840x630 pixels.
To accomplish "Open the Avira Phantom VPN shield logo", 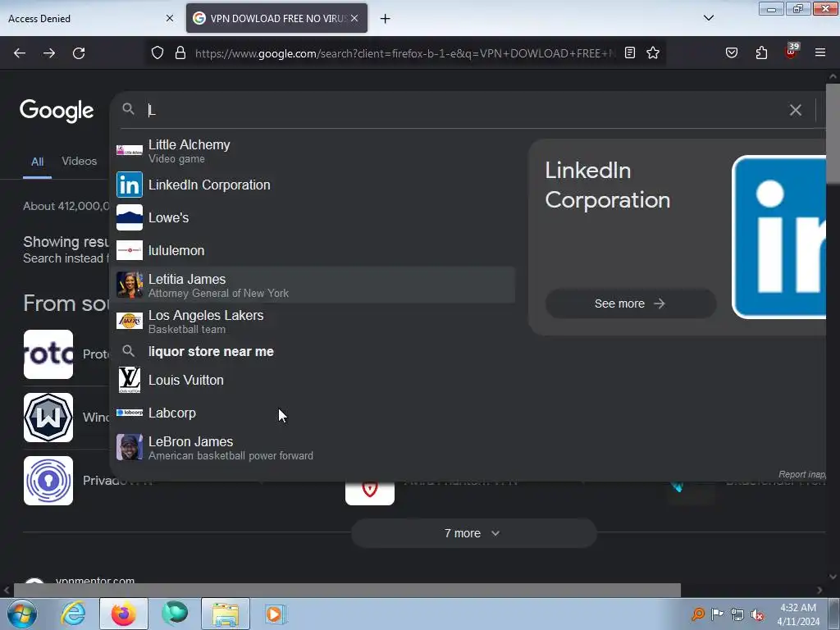I will pyautogui.click(x=370, y=492).
